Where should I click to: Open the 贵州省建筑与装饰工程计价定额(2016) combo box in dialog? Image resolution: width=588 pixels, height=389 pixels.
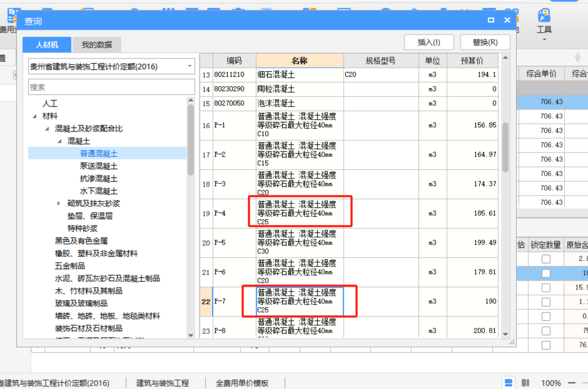point(111,66)
